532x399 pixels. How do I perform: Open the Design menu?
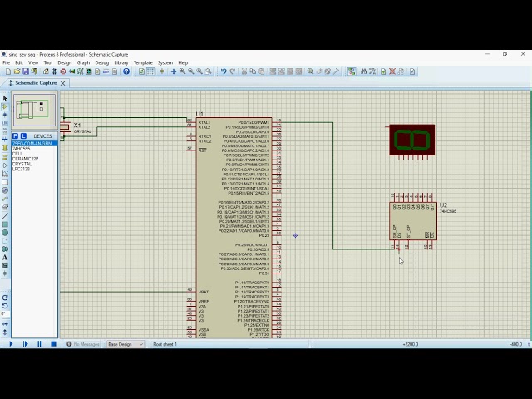[x=65, y=62]
